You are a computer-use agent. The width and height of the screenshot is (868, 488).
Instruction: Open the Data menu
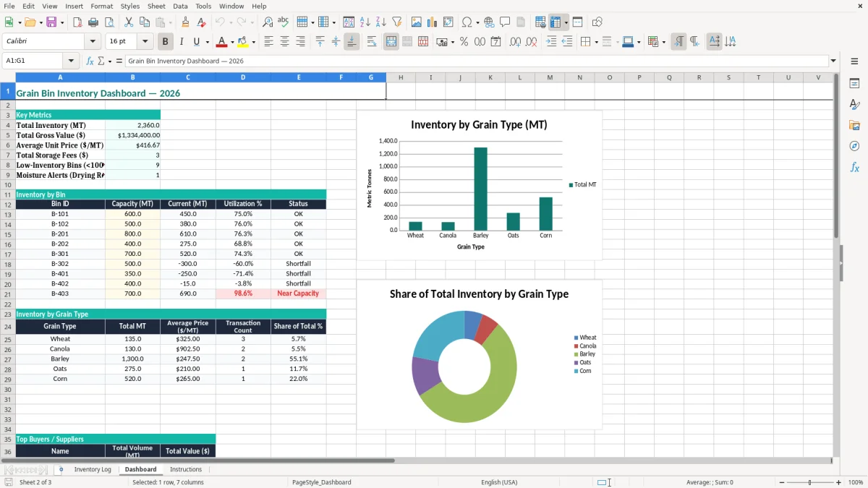pyautogui.click(x=180, y=6)
